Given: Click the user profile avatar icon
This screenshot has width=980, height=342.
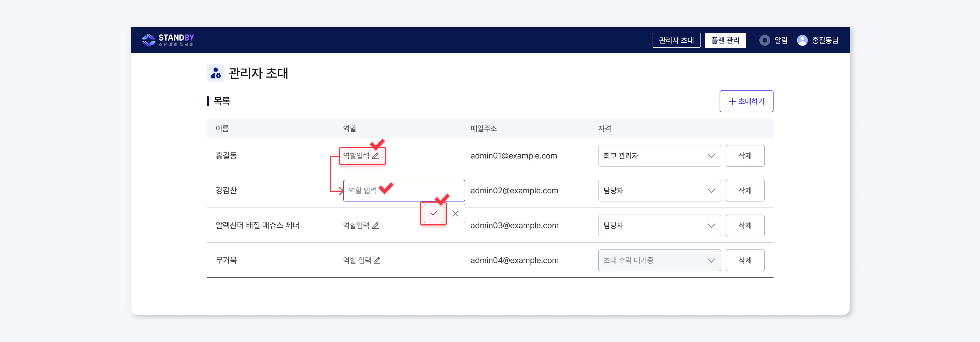Looking at the screenshot, I should click(802, 40).
